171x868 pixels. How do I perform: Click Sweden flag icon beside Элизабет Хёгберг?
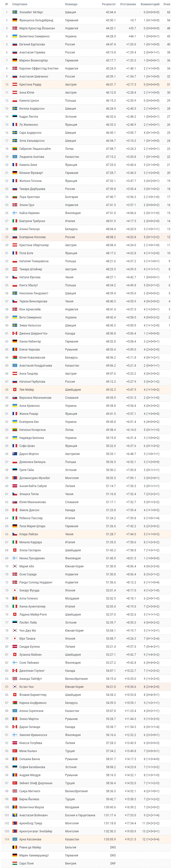click(15, 12)
